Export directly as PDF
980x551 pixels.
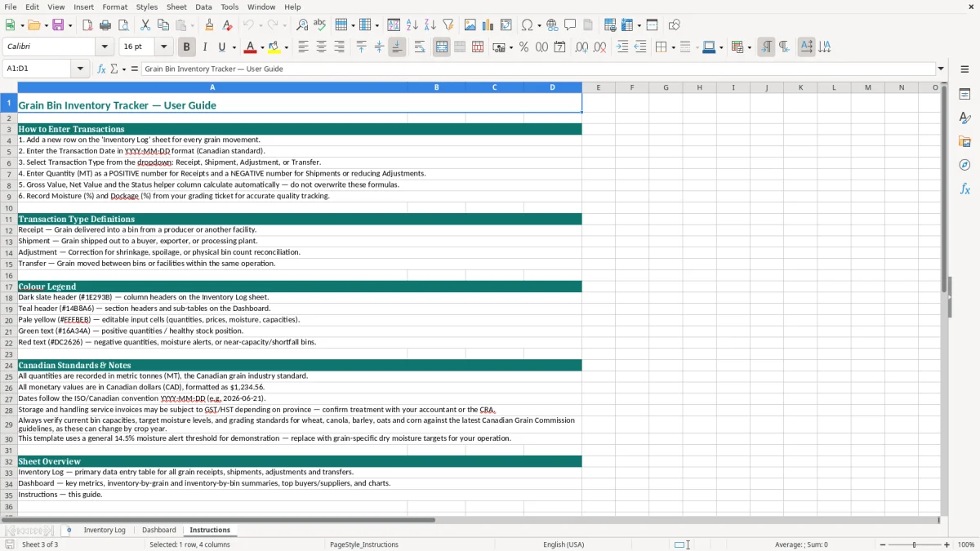(x=87, y=25)
